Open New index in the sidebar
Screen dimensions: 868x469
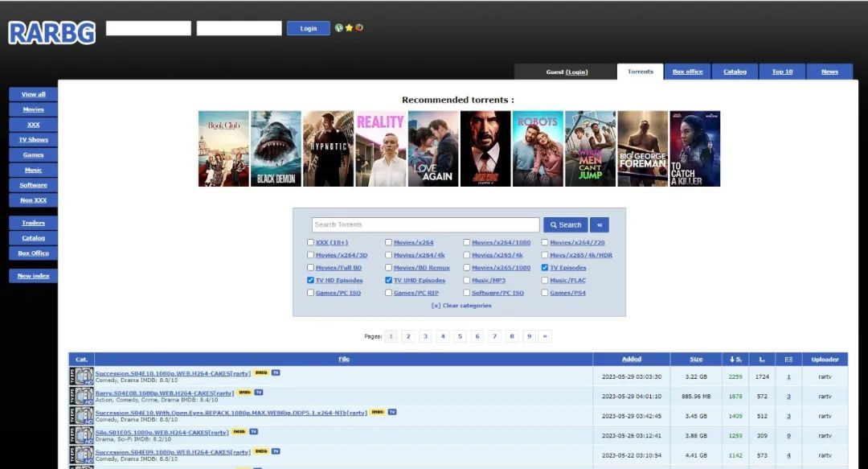pyautogui.click(x=33, y=275)
